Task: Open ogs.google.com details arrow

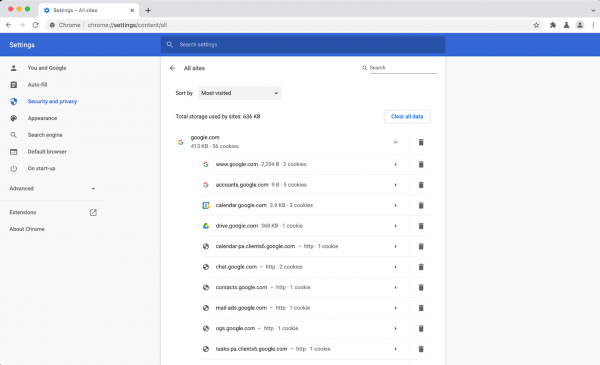Action: tap(396, 328)
